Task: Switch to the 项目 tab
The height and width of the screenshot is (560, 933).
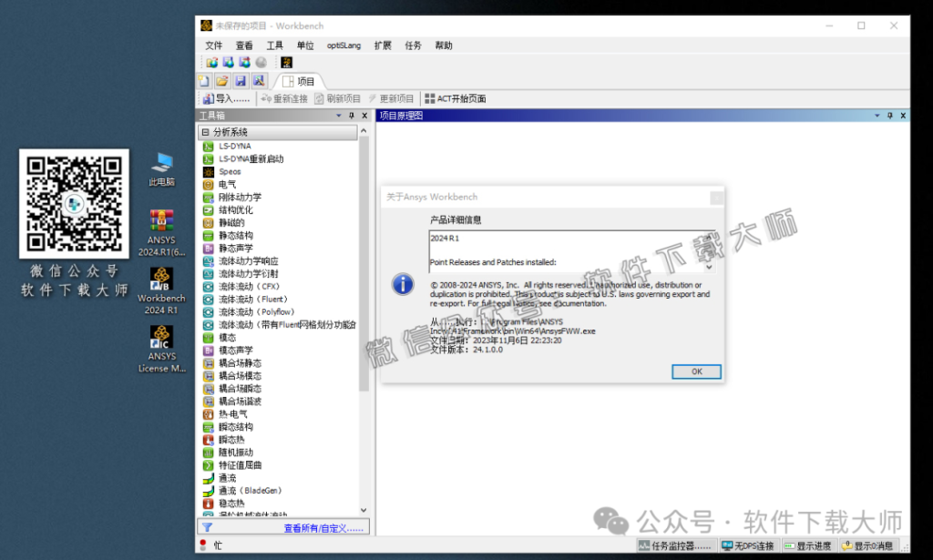Action: coord(302,80)
